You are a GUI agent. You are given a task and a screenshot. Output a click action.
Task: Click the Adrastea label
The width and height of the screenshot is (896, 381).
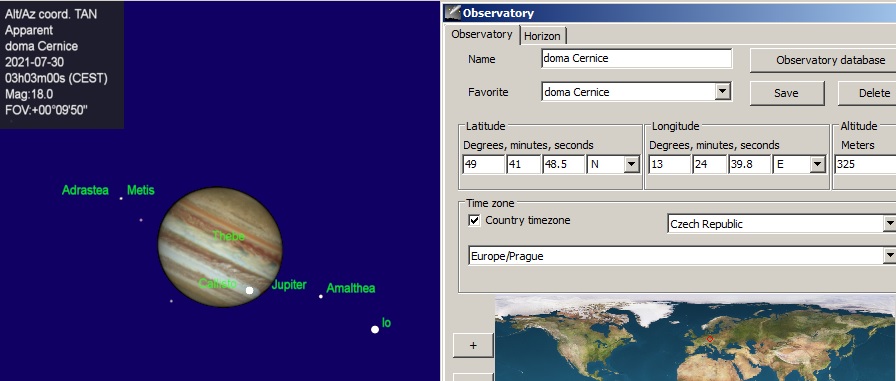(x=85, y=190)
